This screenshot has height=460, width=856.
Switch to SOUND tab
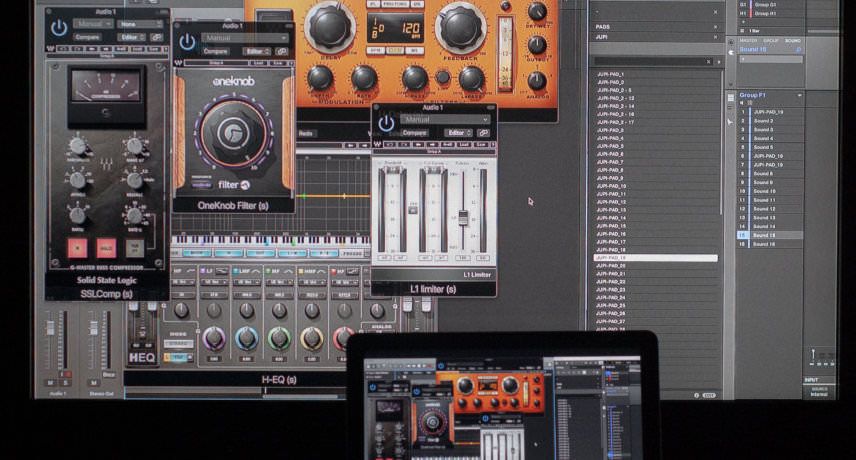[793, 40]
